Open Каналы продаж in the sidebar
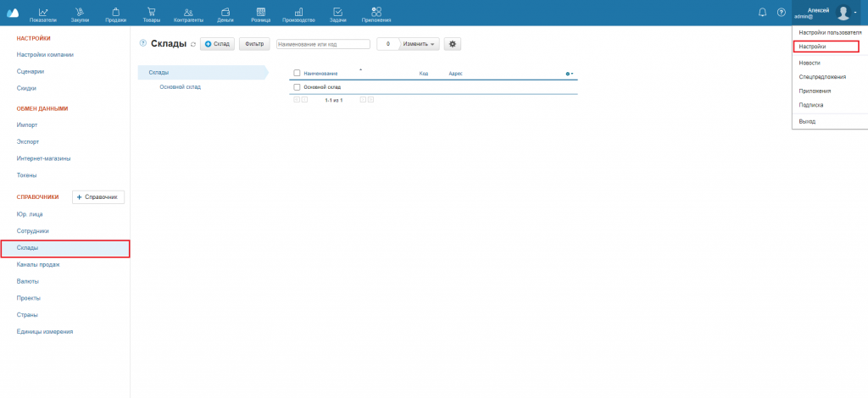This screenshot has height=398, width=868. click(x=38, y=264)
